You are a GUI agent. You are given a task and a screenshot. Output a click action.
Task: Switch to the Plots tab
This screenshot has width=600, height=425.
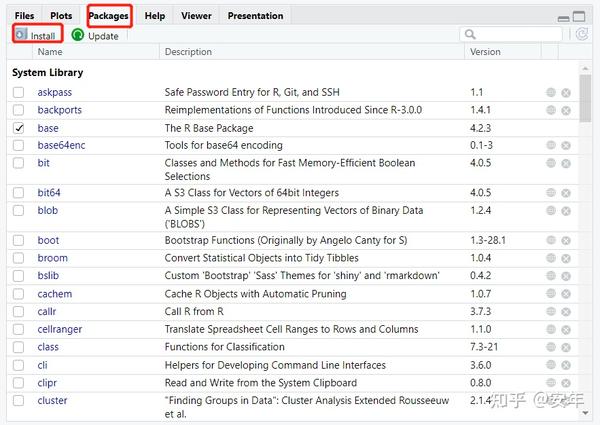pyautogui.click(x=61, y=16)
